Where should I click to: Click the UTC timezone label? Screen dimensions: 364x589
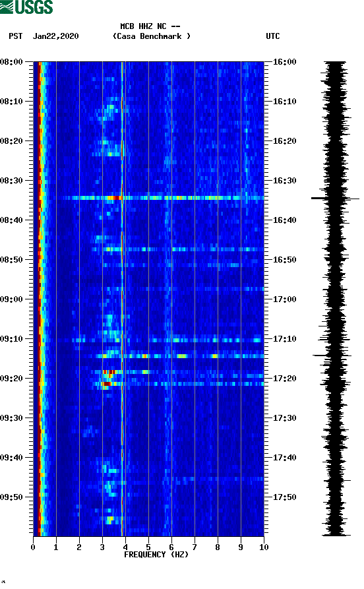pyautogui.click(x=273, y=36)
